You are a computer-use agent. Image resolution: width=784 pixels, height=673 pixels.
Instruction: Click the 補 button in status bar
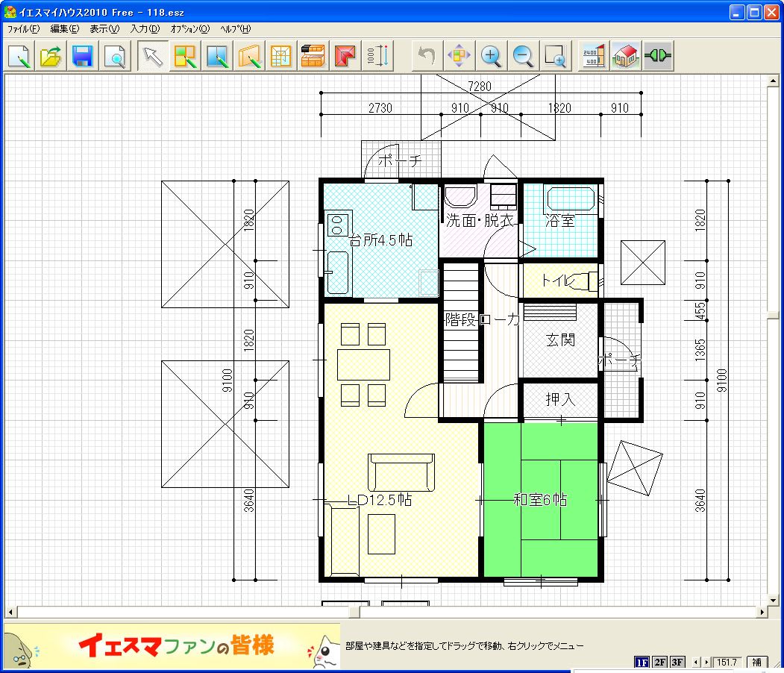[x=756, y=663]
